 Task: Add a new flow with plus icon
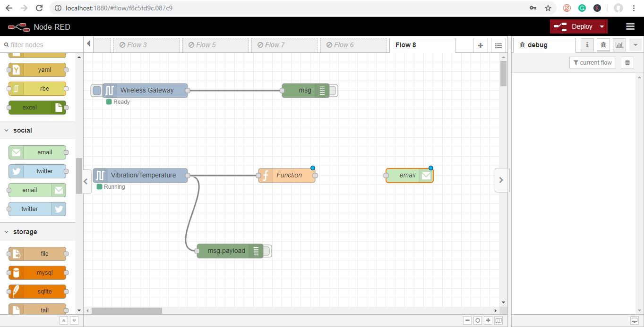(x=481, y=45)
